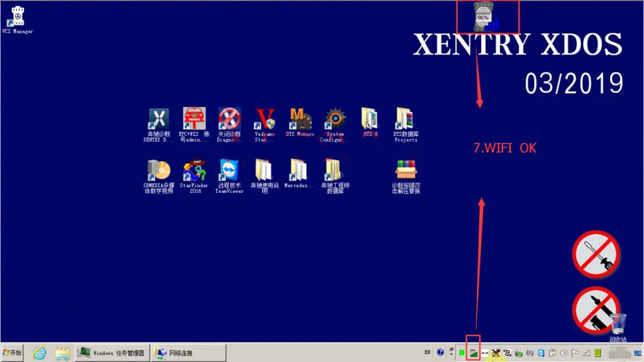Open the volume speaker tray icon
This screenshot has width=644, height=362.
tap(564, 353)
